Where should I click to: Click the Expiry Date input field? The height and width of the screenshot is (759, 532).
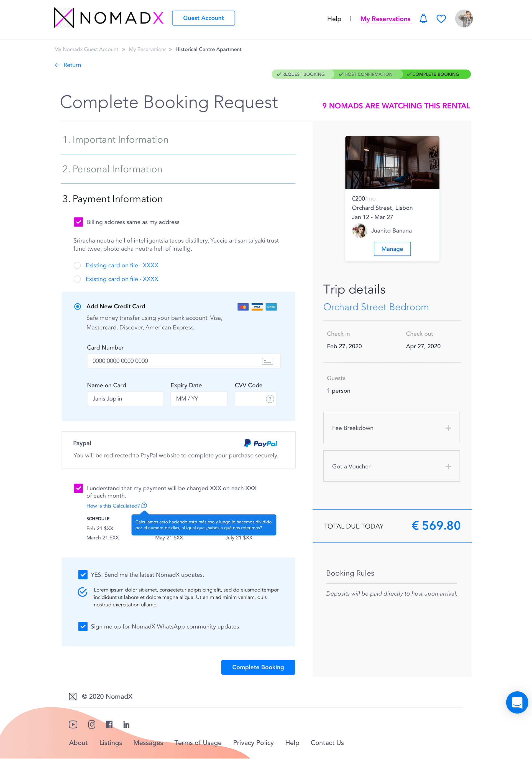(199, 399)
